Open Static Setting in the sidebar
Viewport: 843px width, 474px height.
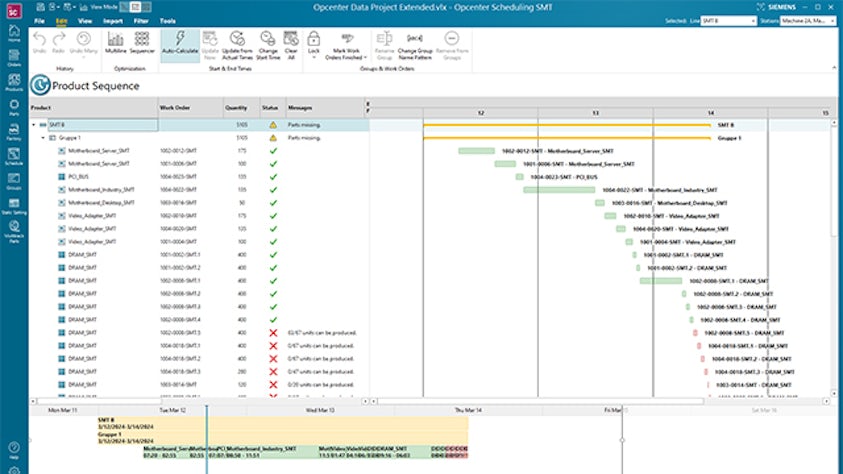(14, 206)
